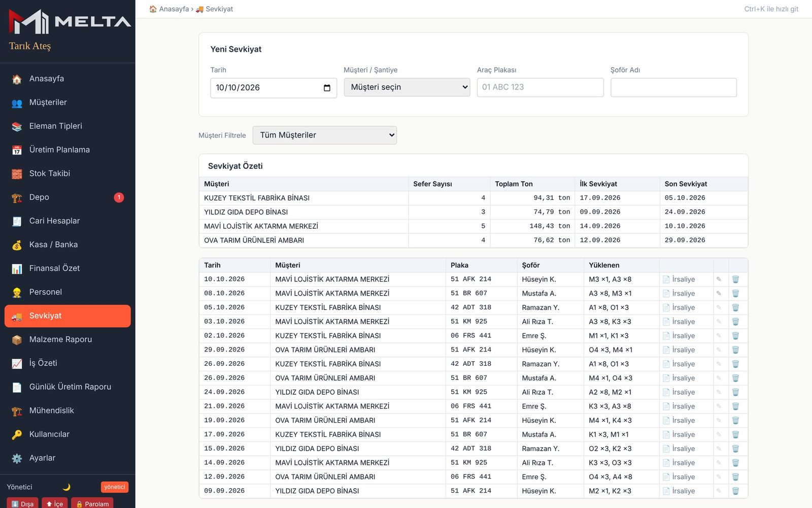812x508 pixels.
Task: Delete the 24.09.2026 shipment trash icon
Action: coord(735,392)
